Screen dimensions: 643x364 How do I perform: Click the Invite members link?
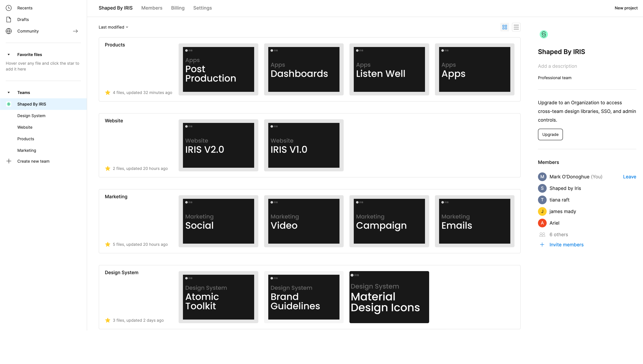coord(566,245)
